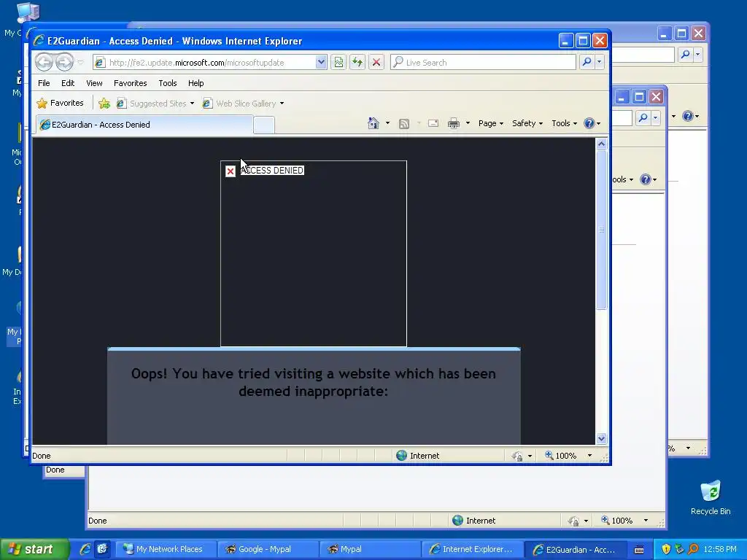Click the Read Mail icon
747x560 pixels.
click(x=433, y=123)
